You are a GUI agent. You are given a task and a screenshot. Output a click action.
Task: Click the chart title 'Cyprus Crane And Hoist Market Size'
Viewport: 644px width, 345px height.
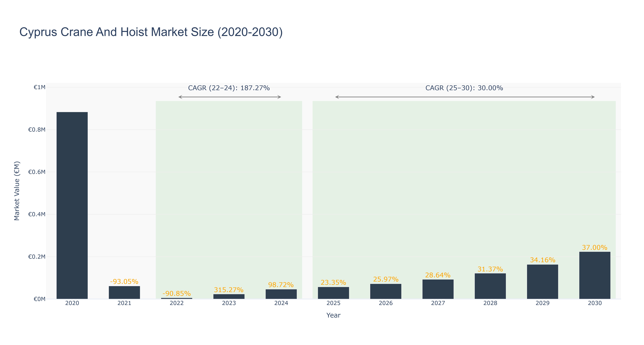[151, 32]
